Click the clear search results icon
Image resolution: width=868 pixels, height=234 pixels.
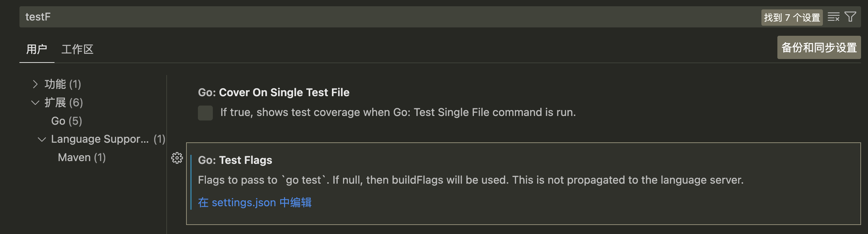tap(833, 16)
